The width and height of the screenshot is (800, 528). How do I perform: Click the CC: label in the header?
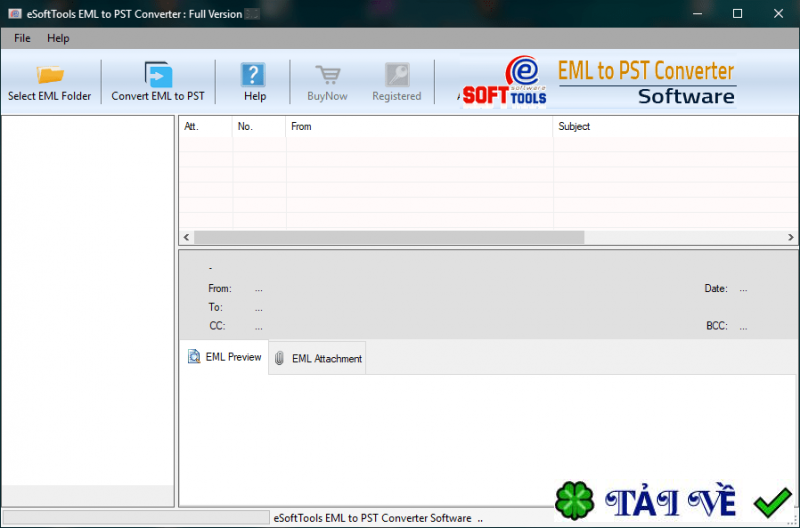(217, 325)
